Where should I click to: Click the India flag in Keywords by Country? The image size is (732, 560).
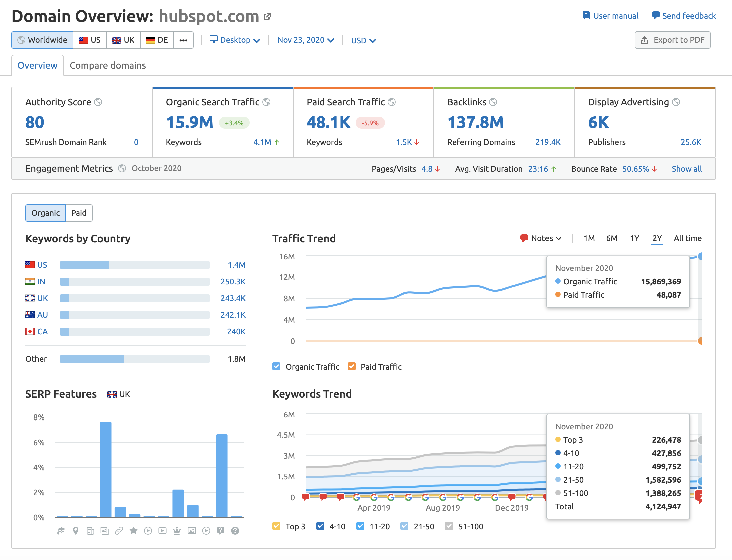(x=30, y=281)
